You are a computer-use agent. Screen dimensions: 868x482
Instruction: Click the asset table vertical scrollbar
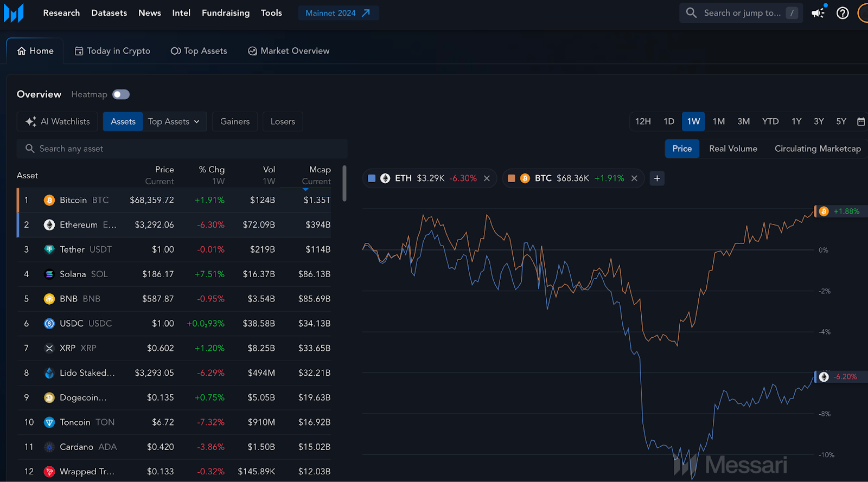point(344,184)
